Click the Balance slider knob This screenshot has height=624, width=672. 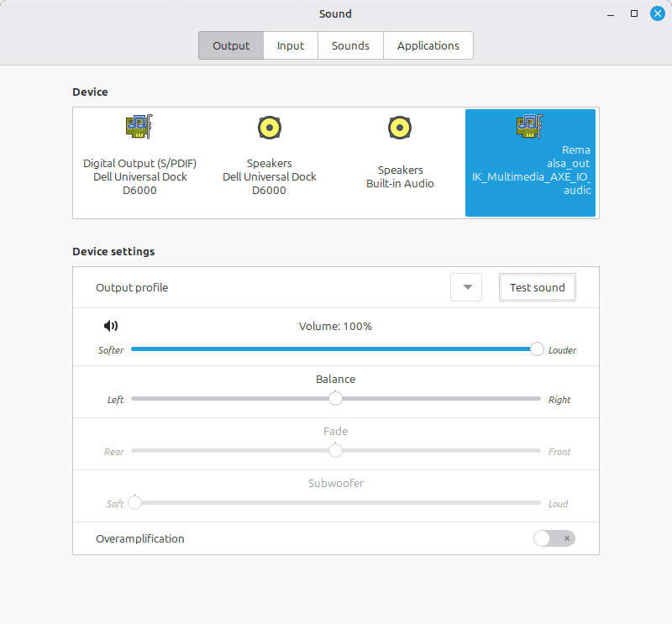tap(336, 398)
